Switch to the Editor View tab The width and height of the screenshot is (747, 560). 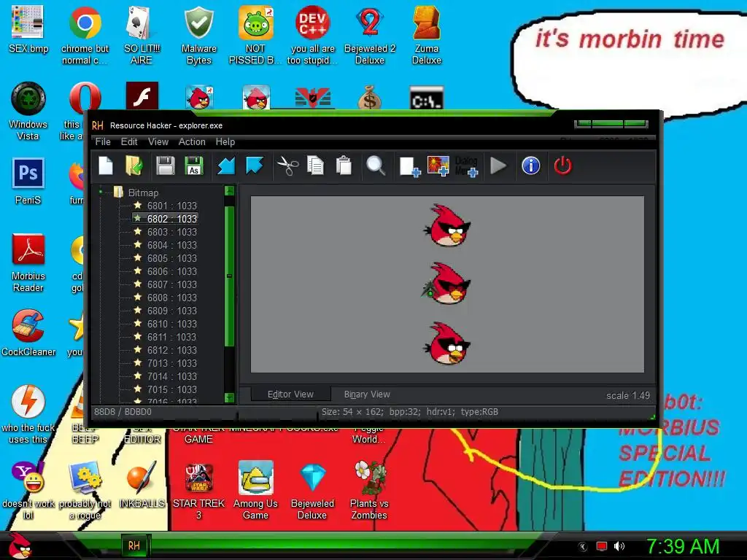(290, 394)
